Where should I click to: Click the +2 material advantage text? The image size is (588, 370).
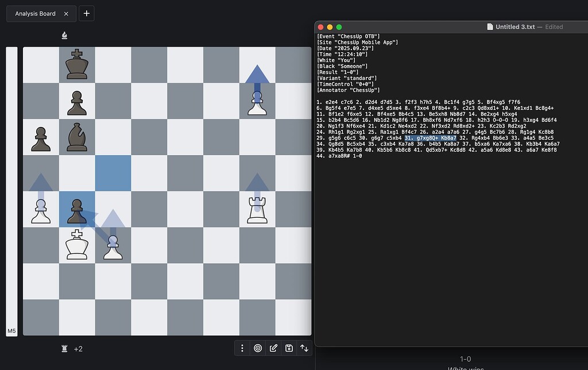tap(78, 348)
